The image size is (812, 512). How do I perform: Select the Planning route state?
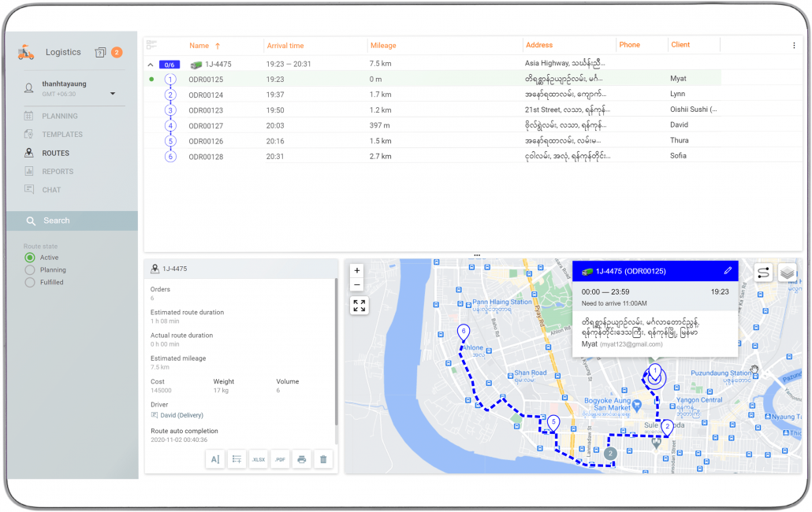pos(30,270)
